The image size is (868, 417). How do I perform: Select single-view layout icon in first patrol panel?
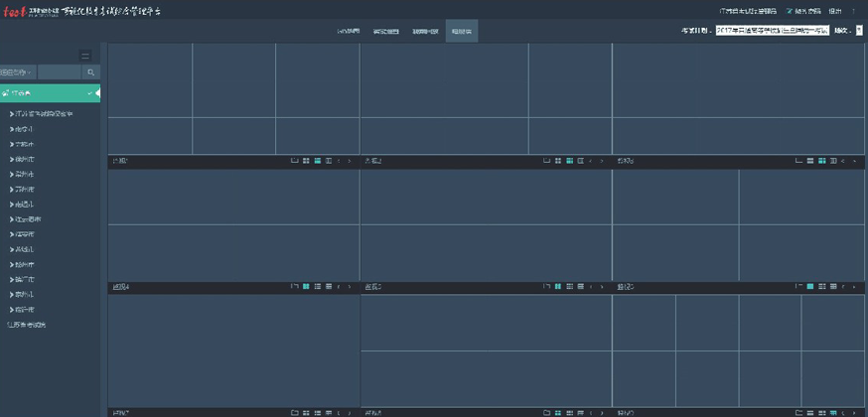[294, 160]
